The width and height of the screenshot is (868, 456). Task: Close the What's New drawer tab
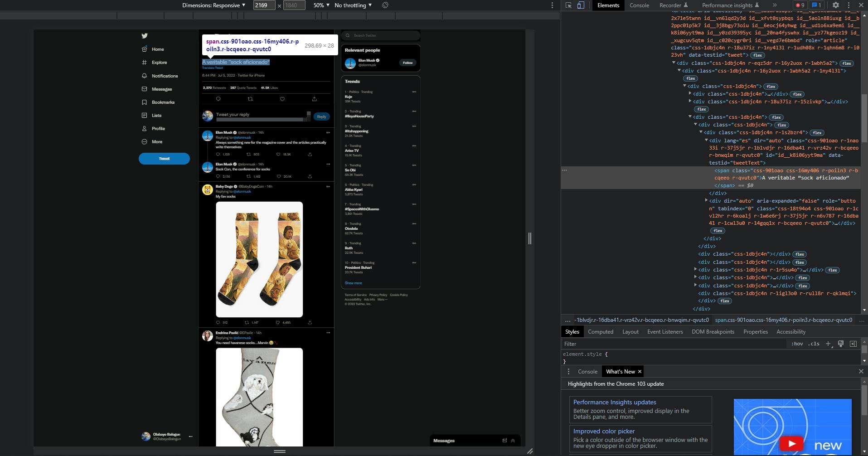pos(640,372)
